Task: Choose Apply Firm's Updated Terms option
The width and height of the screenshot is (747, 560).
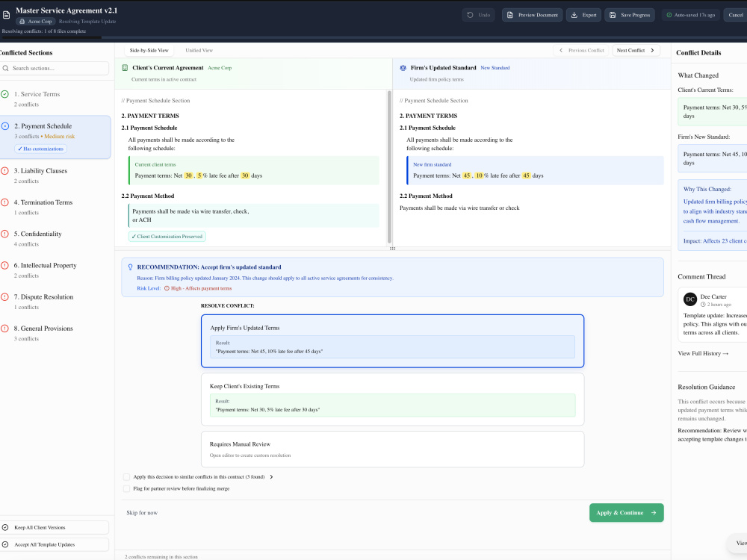Action: [393, 341]
